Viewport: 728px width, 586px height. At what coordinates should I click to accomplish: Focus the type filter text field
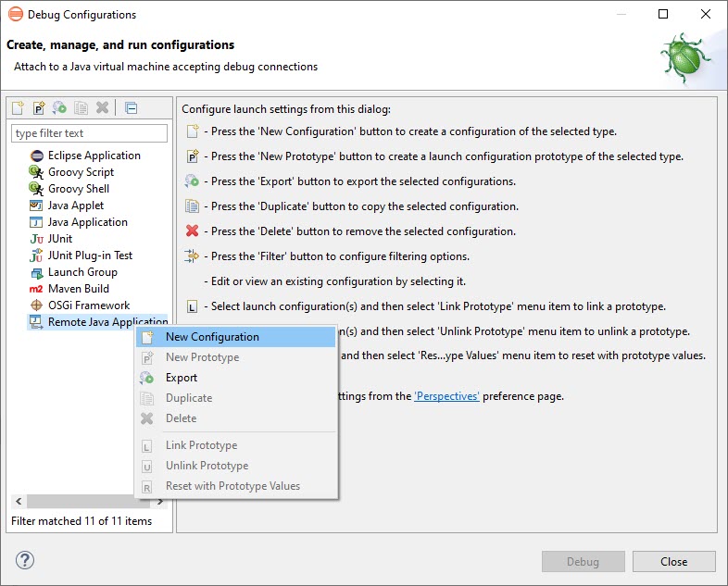pyautogui.click(x=89, y=133)
